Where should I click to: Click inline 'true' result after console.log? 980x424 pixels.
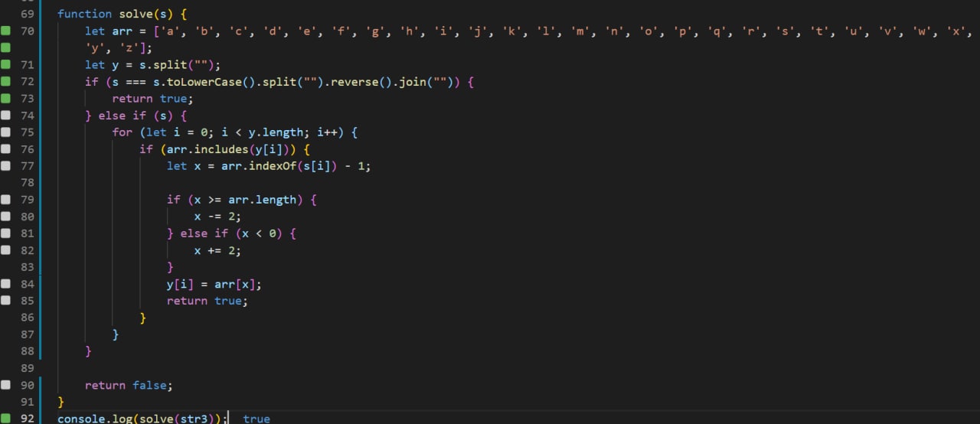tap(256, 419)
